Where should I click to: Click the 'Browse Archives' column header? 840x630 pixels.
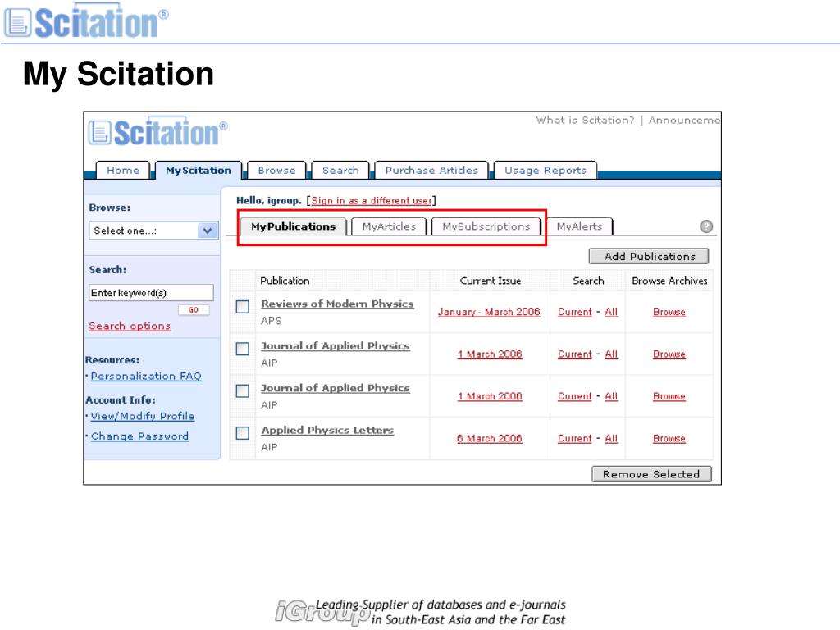pyautogui.click(x=669, y=281)
